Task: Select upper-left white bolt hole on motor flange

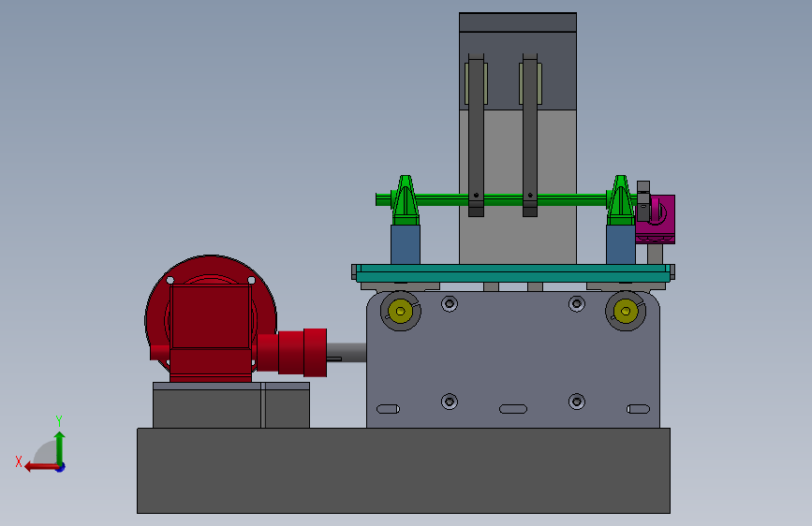Action: point(170,280)
